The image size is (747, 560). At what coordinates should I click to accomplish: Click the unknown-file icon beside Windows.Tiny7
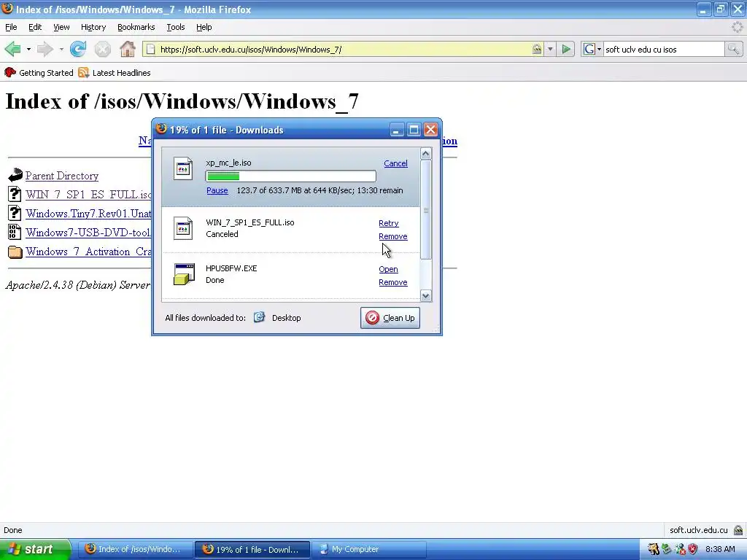[x=15, y=213]
